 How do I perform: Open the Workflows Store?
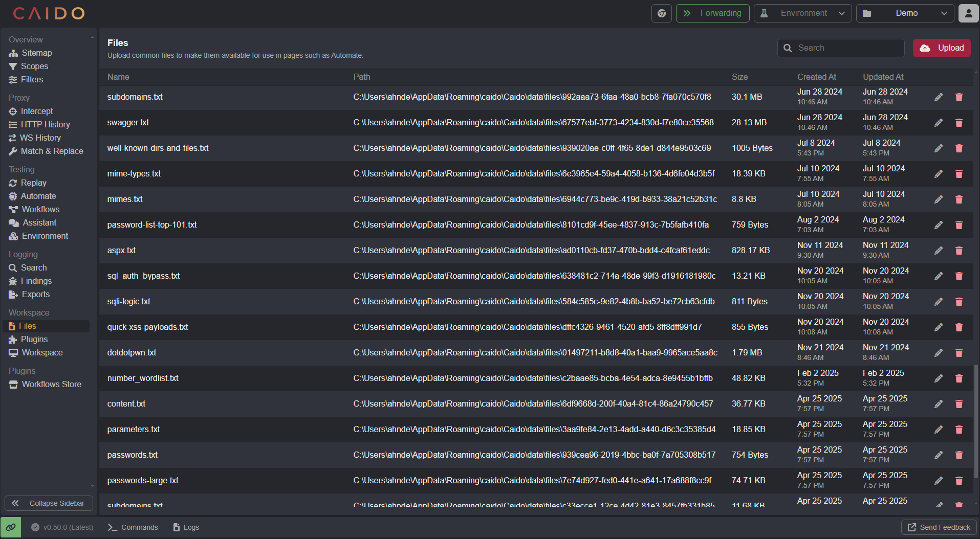[51, 384]
